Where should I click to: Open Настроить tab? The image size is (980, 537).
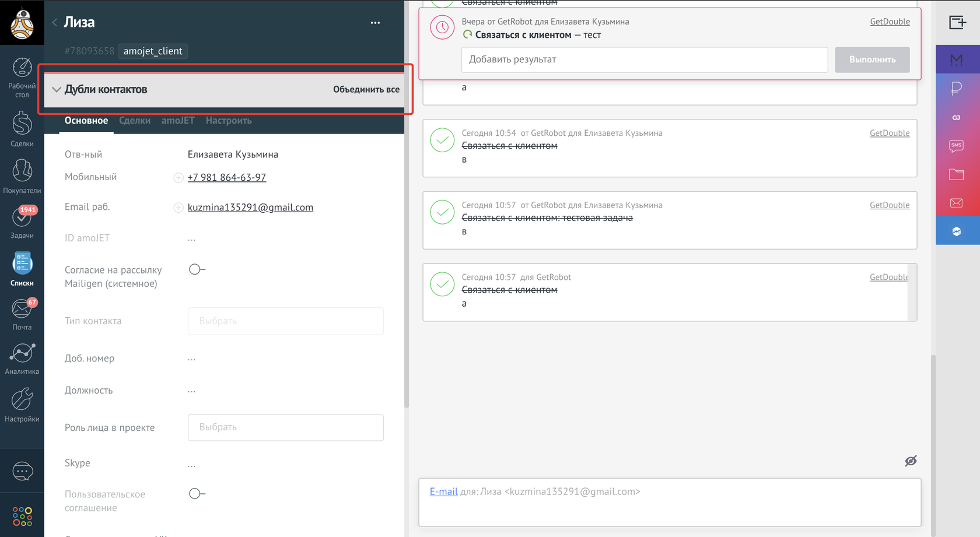pos(229,121)
